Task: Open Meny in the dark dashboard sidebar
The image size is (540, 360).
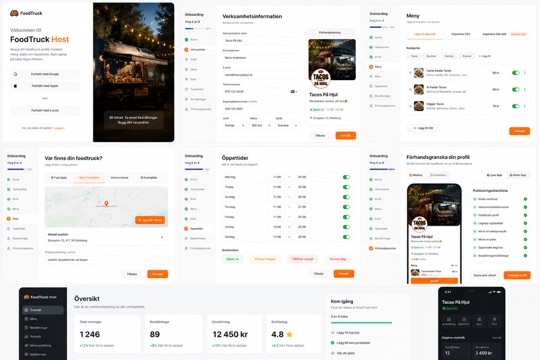Action: pos(43,319)
